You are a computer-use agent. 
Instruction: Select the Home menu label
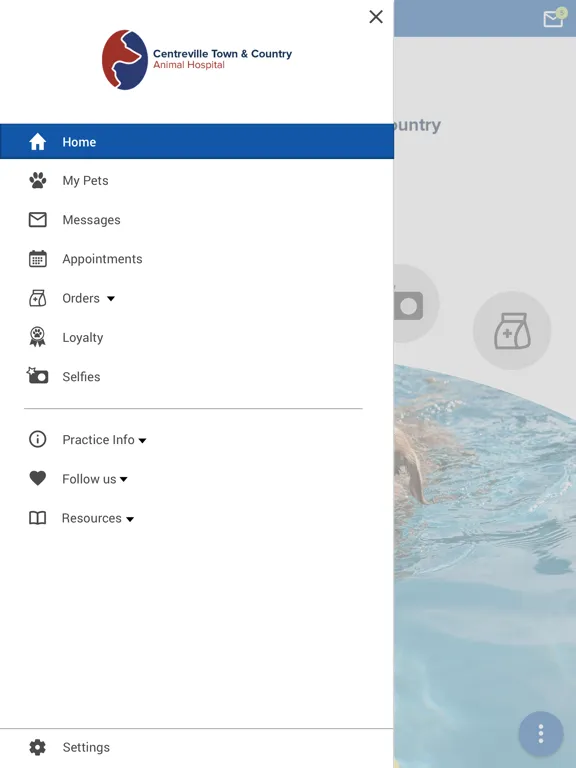(79, 142)
